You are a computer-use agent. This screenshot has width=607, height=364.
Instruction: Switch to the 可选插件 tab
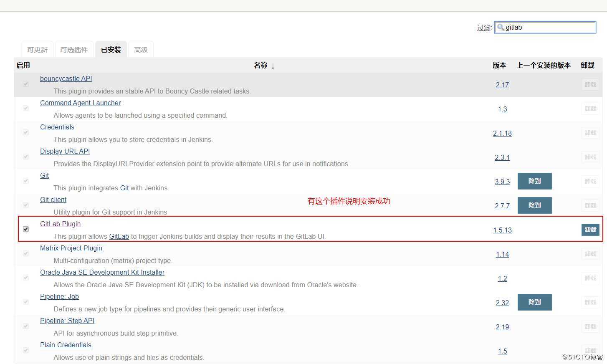pos(74,50)
